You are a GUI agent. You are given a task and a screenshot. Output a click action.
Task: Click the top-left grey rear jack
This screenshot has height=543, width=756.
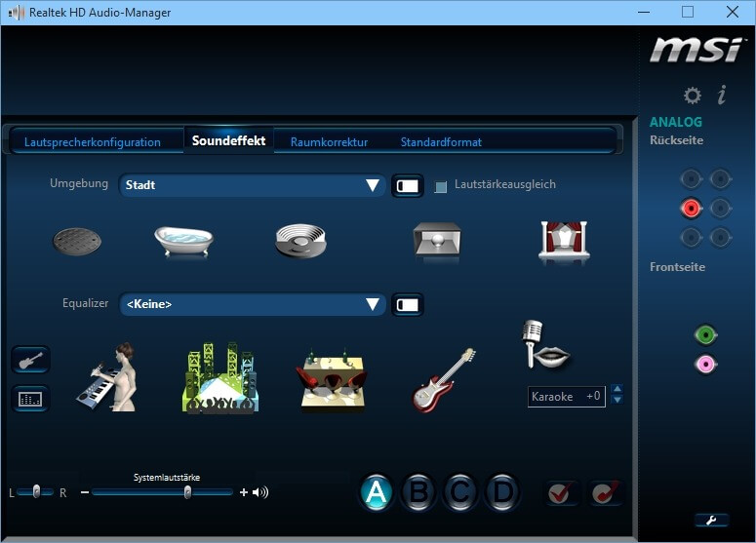tap(691, 179)
